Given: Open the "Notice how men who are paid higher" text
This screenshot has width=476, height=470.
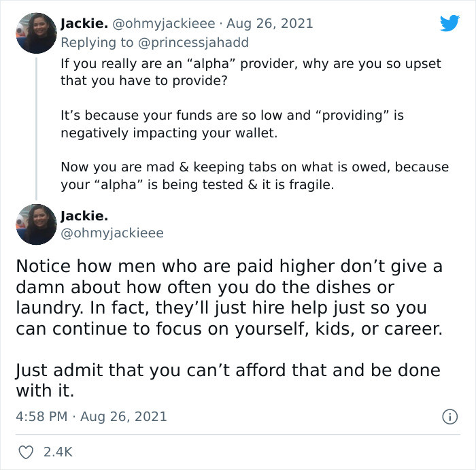Looking at the screenshot, I should [228, 297].
